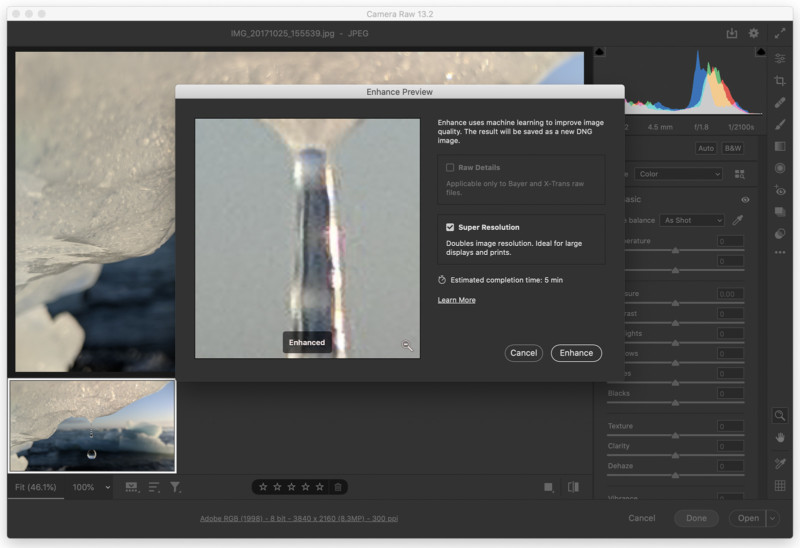Click the filmstrip filter funnel icon
The width and height of the screenshot is (800, 548).
[x=176, y=487]
